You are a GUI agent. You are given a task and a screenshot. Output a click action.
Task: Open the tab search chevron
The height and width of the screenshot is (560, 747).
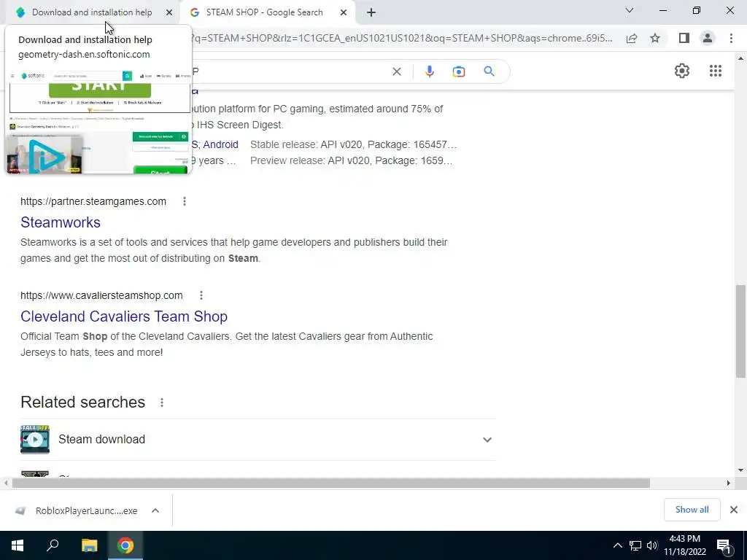[630, 10]
